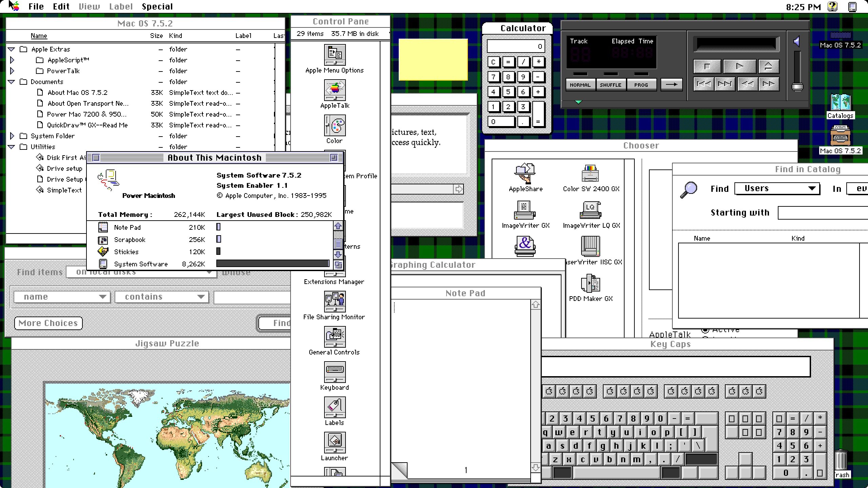Expand the System Folder disclosure triangle
The height and width of the screenshot is (488, 868).
12,136
